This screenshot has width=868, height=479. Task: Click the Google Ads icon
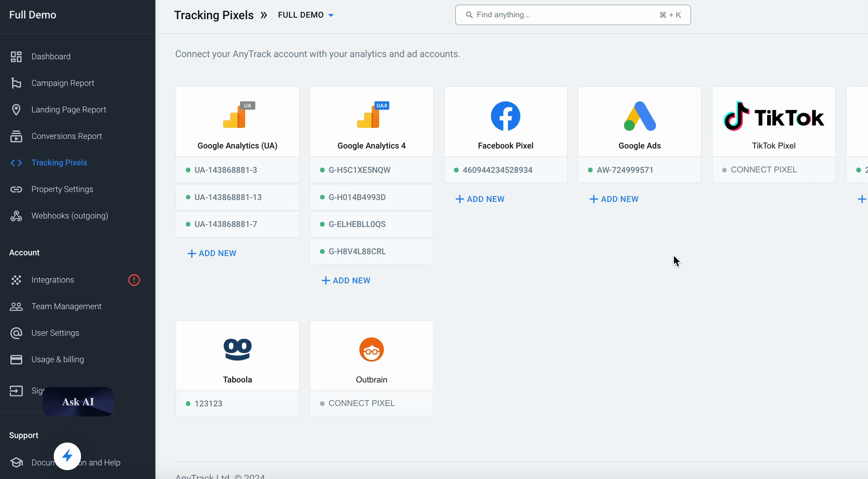(x=639, y=116)
